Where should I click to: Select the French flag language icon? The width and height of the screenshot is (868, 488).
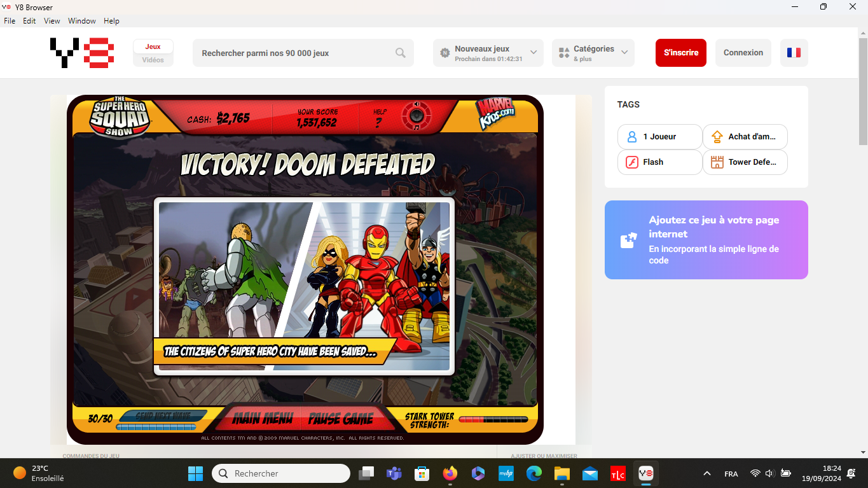794,53
